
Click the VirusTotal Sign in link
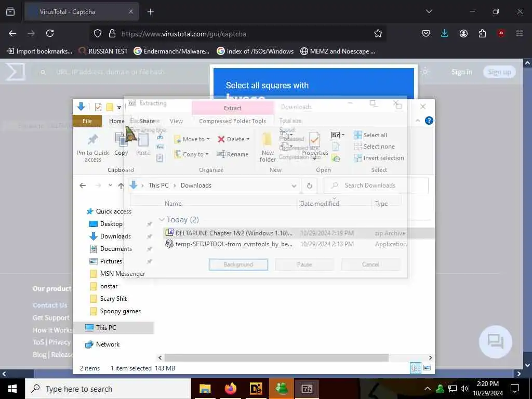coord(461,72)
